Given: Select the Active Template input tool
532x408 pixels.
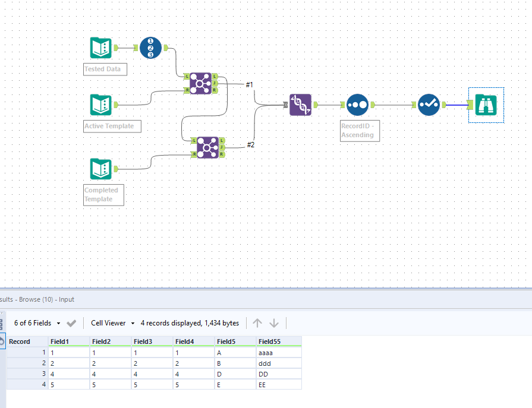Looking at the screenshot, I should [99, 105].
